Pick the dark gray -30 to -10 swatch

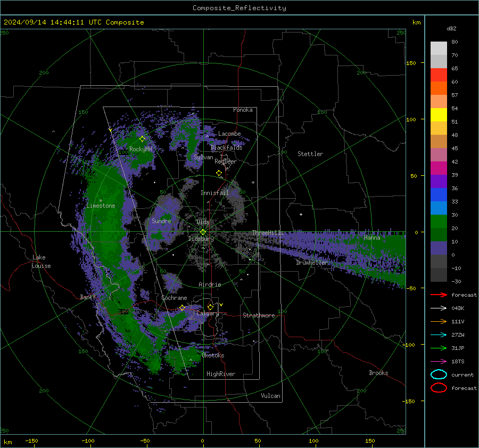(x=439, y=275)
